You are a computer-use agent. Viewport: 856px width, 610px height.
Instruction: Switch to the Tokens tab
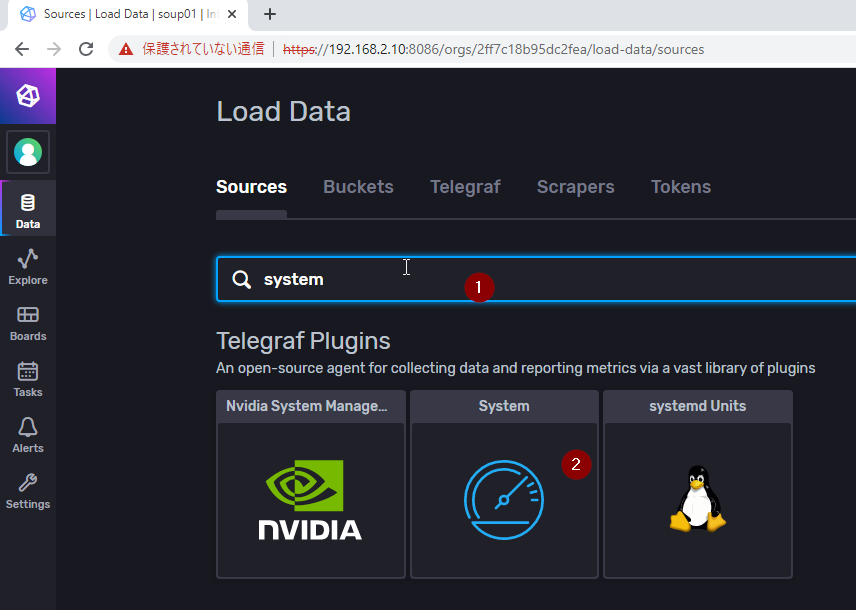(x=681, y=187)
